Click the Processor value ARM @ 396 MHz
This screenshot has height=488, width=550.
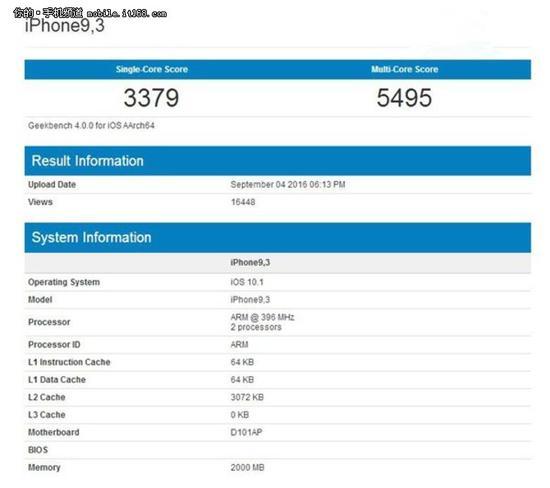(x=262, y=317)
